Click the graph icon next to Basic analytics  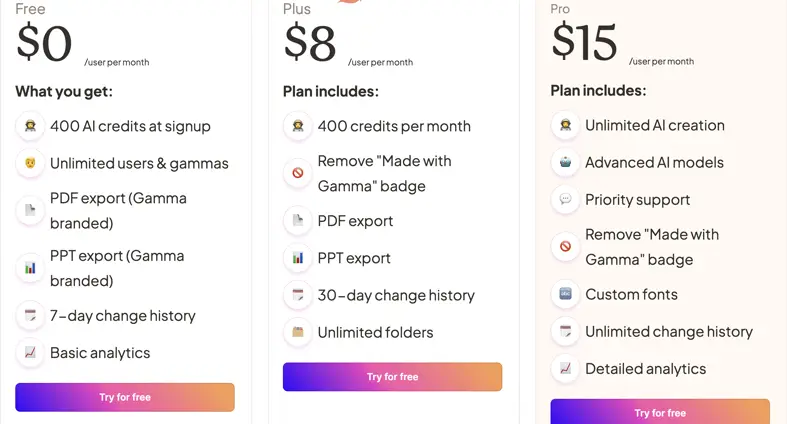30,353
